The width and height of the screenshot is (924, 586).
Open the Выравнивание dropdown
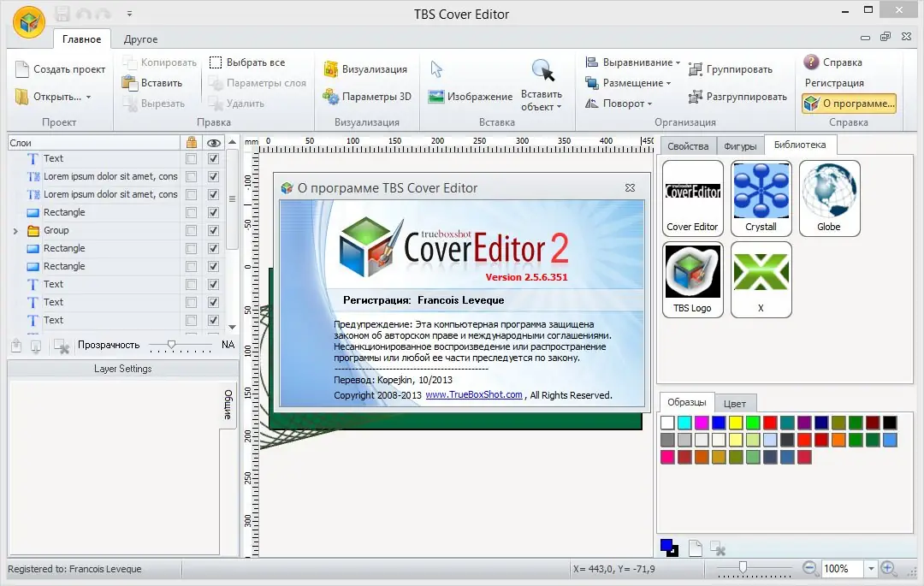pyautogui.click(x=632, y=62)
